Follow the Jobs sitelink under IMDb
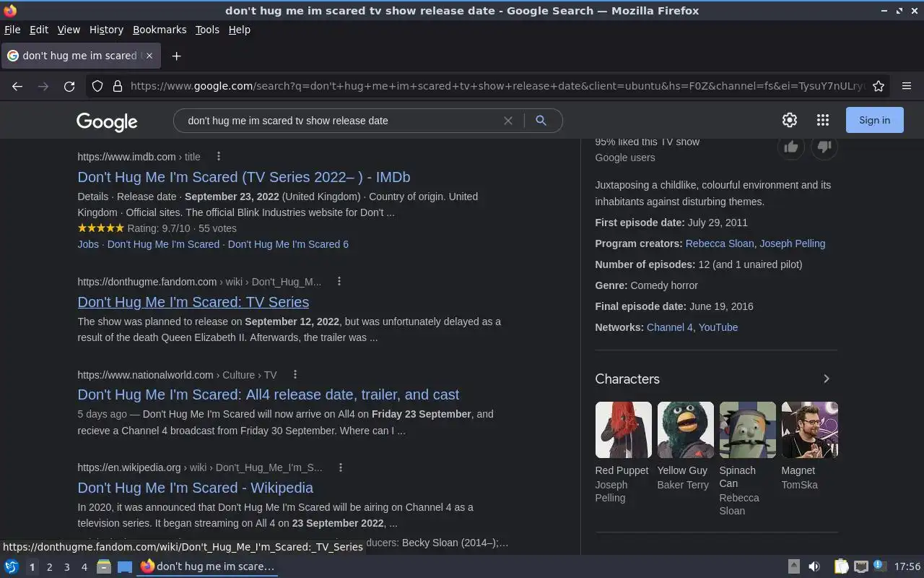924x578 pixels. [88, 244]
